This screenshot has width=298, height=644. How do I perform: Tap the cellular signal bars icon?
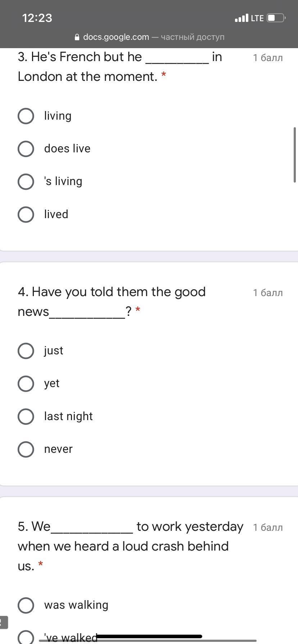[x=241, y=18]
